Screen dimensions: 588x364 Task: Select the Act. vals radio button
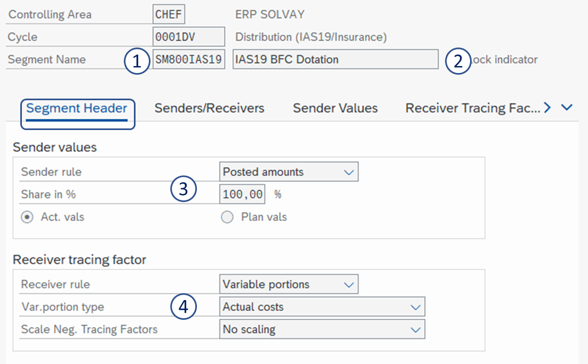pos(26,217)
